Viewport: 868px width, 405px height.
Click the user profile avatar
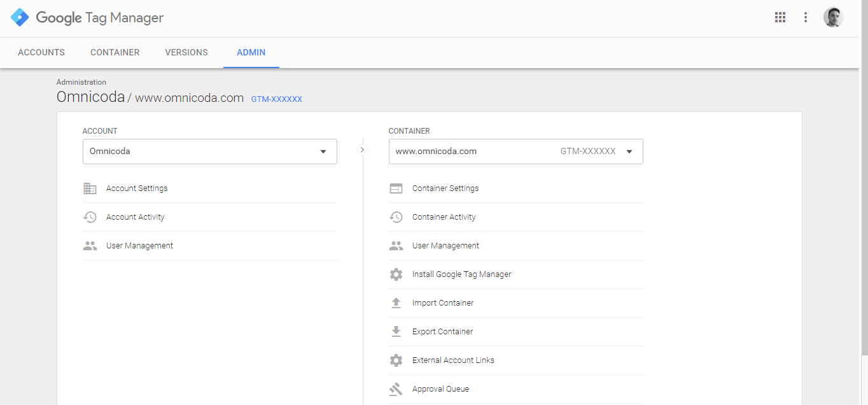click(x=834, y=17)
